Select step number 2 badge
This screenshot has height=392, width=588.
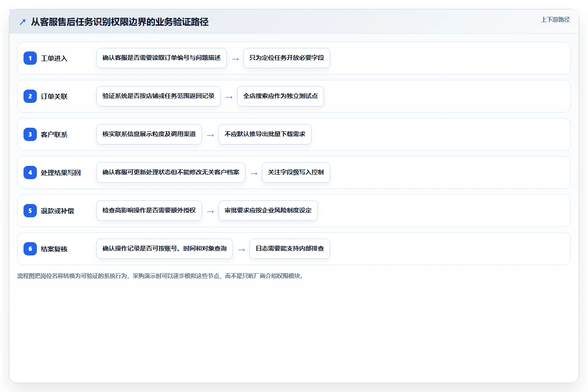tap(30, 96)
